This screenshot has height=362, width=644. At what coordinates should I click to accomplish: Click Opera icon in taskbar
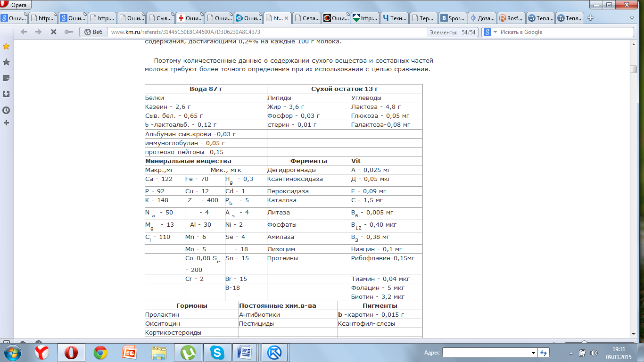(71, 352)
